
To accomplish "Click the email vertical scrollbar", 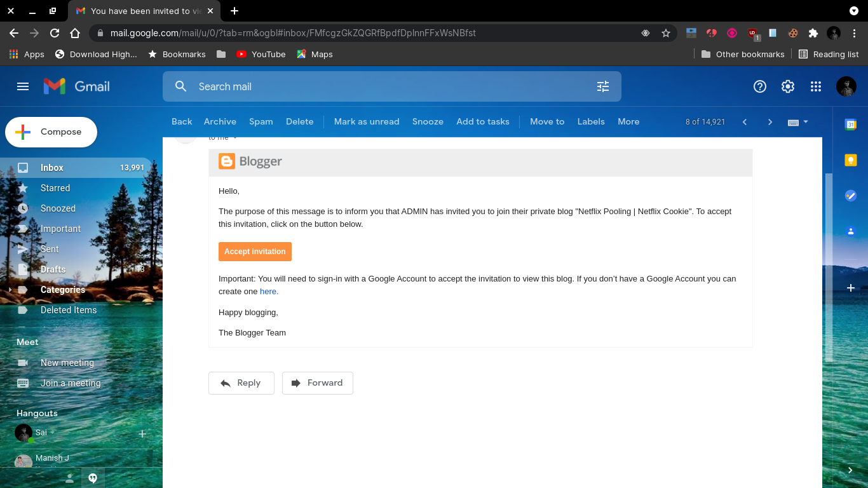I will 828,267.
